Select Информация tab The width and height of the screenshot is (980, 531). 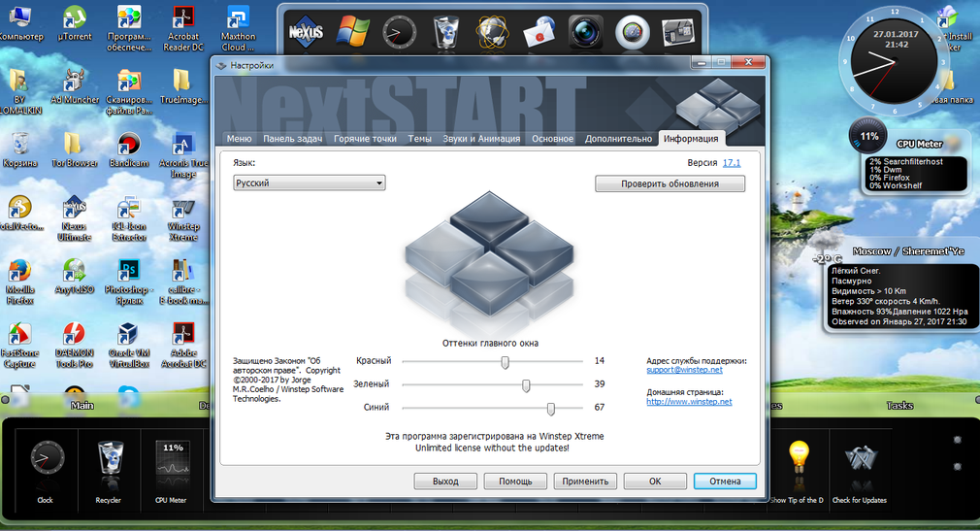[x=691, y=139]
